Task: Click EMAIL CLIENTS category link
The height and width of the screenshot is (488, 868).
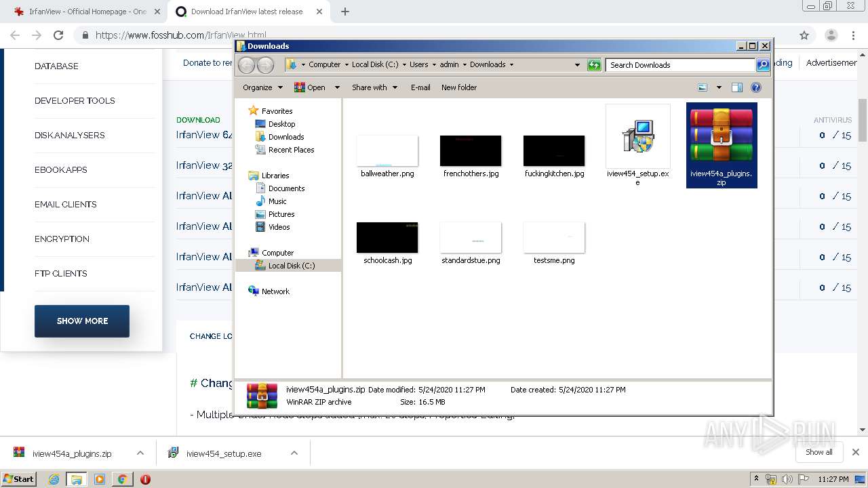Action: pos(65,205)
